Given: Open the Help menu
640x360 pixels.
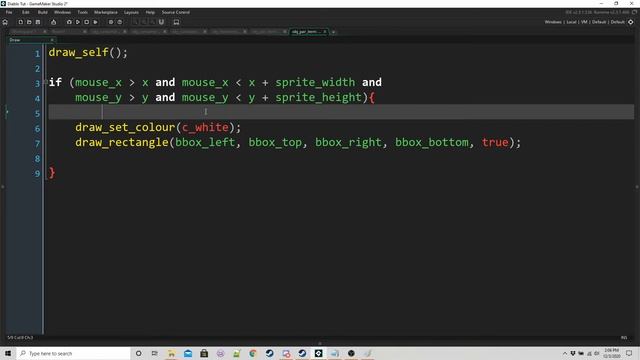Looking at the screenshot, I should point(150,12).
